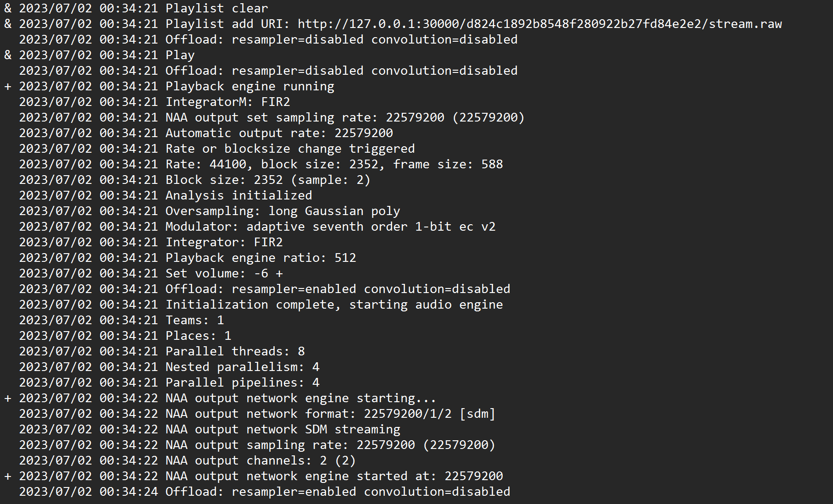
Task: Click the Rate or blocksize change triggered line
Action: pos(217,149)
